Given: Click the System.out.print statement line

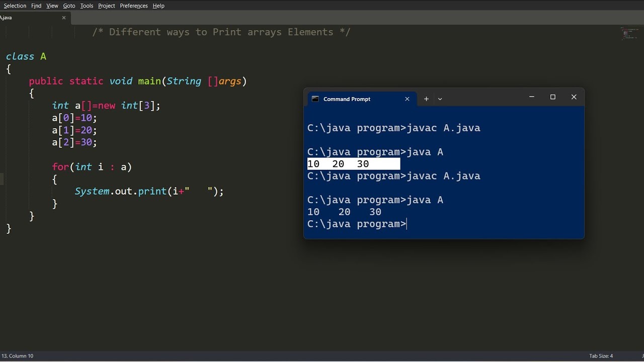Looking at the screenshot, I should (149, 192).
